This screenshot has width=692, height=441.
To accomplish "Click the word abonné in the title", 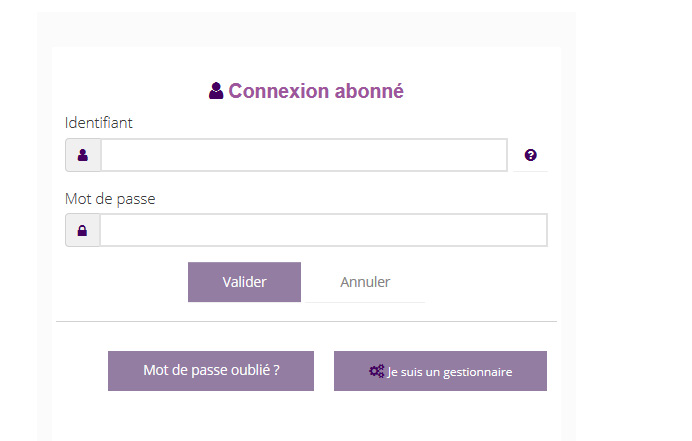I will coord(369,91).
